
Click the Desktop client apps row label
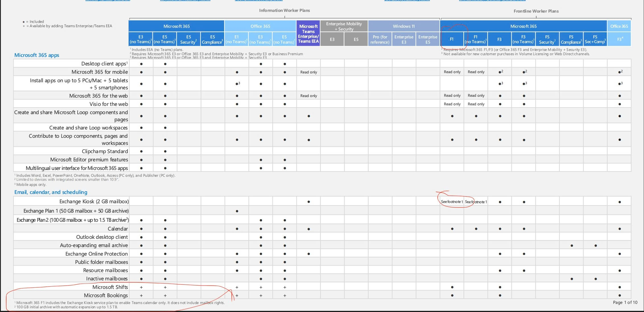click(x=104, y=63)
